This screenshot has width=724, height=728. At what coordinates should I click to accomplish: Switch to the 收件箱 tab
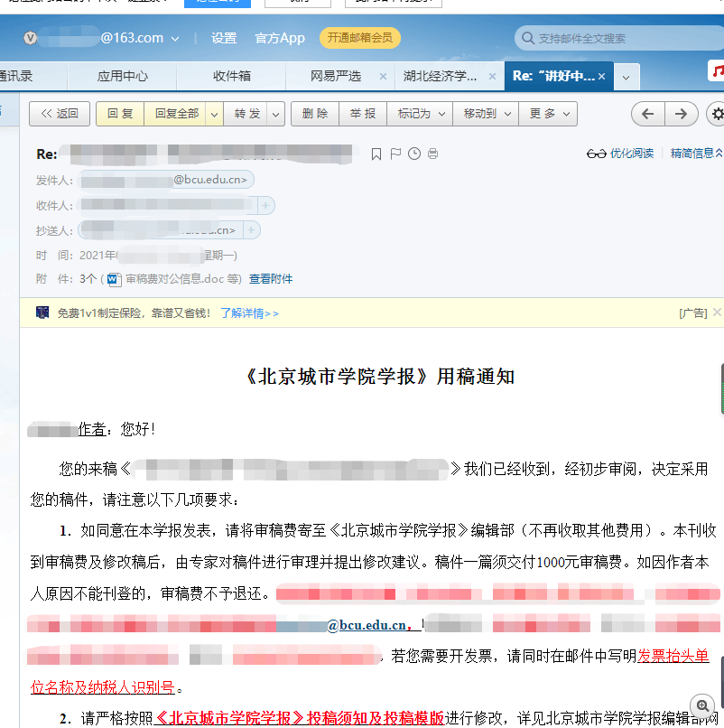pyautogui.click(x=232, y=76)
